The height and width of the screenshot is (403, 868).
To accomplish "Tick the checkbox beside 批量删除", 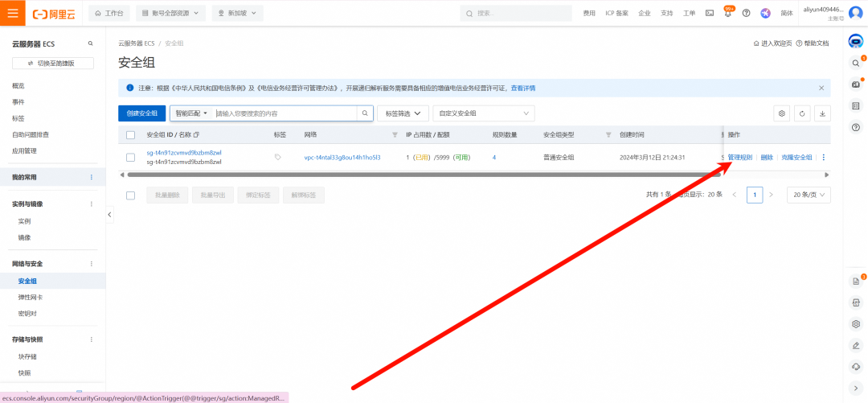I will point(131,195).
